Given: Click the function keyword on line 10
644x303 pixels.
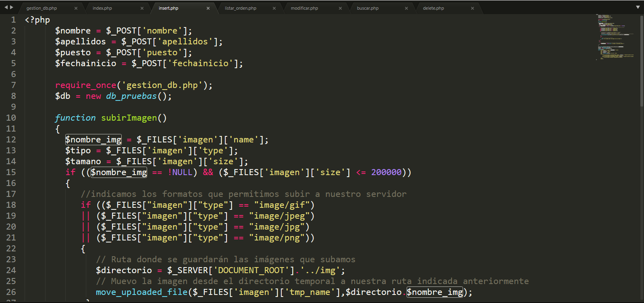Looking at the screenshot, I should 75,118.
